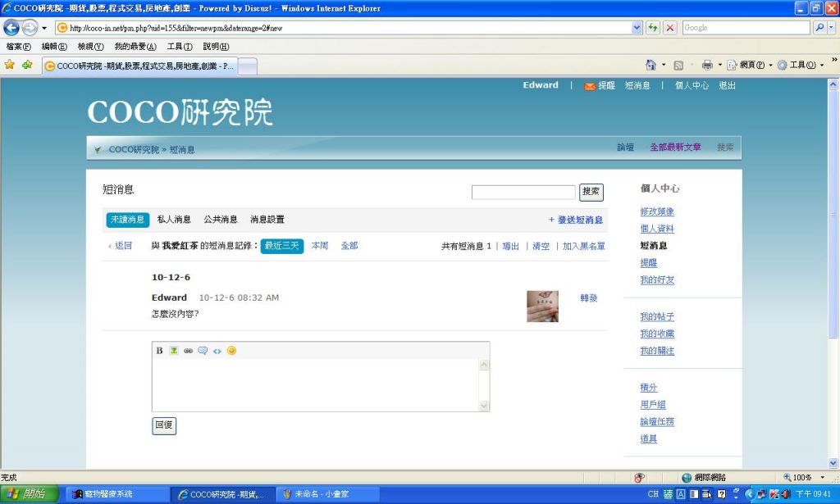
Task: Click inside the message search input field
Action: coord(523,192)
